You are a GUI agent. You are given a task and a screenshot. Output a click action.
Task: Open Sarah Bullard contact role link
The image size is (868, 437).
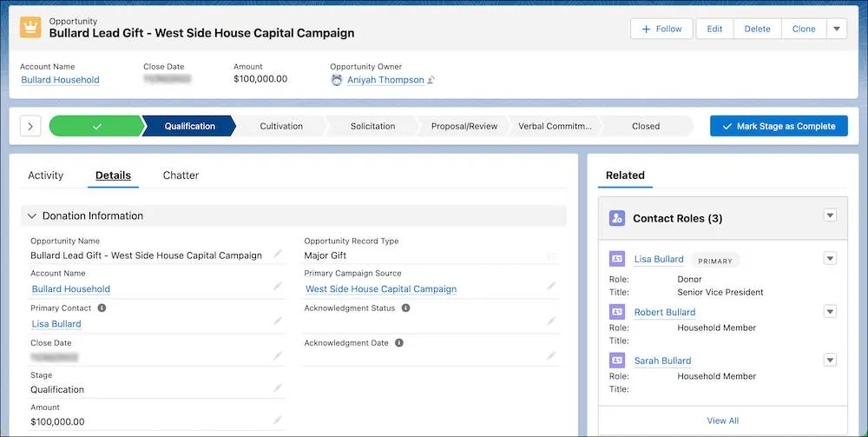(662, 361)
